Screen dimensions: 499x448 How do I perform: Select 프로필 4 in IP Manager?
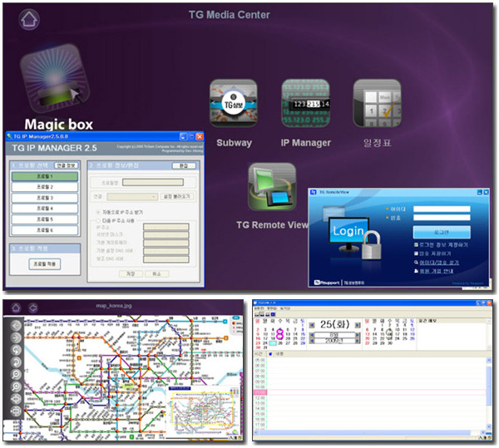[45, 209]
